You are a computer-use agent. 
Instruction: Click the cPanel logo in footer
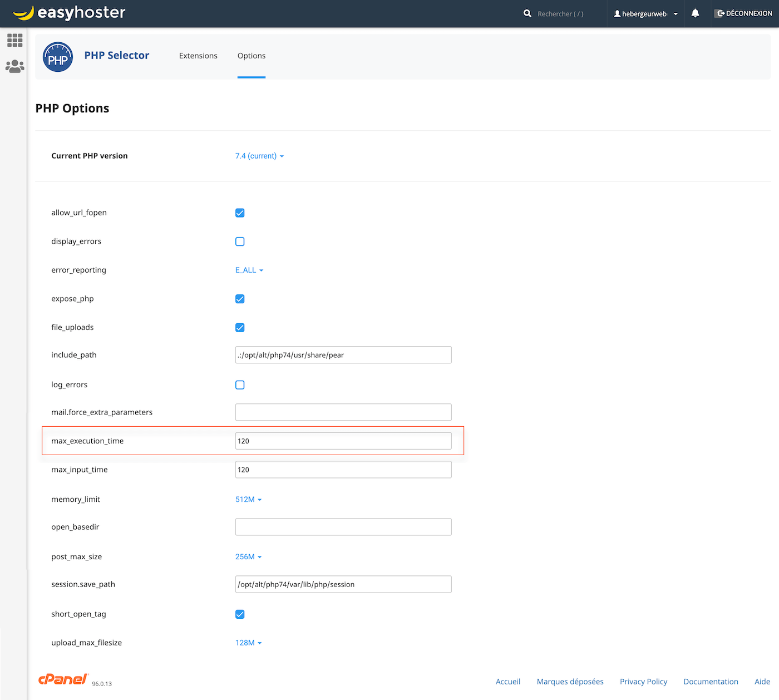pyautogui.click(x=63, y=679)
